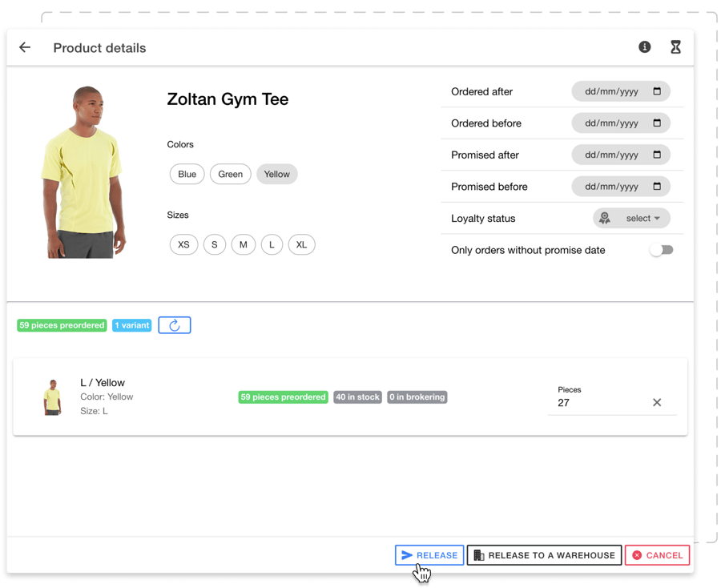Open calendar picker for Promised before

[657, 186]
